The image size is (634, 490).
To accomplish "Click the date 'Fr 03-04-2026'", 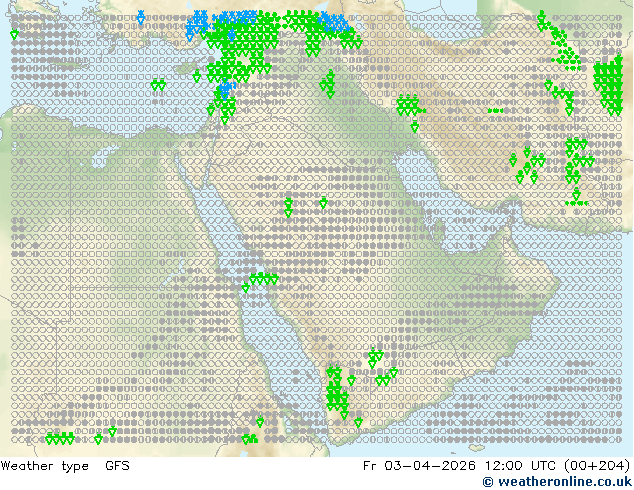I will 419,466.
